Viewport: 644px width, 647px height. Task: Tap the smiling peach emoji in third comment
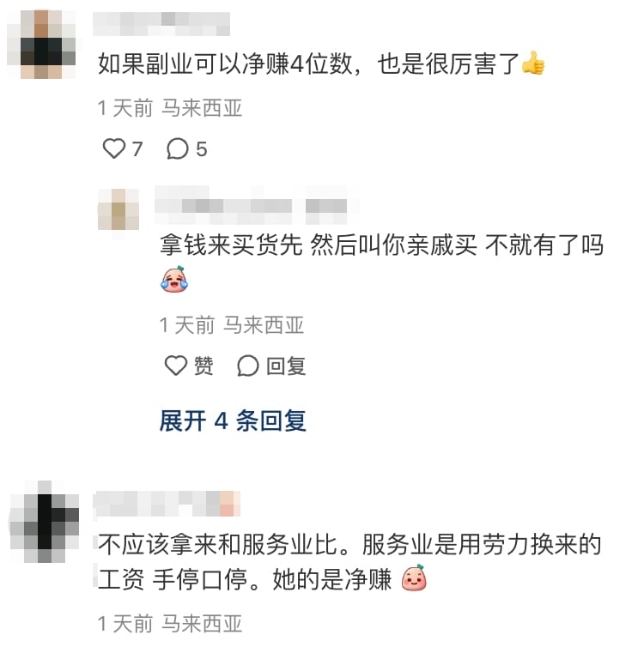pos(414,578)
